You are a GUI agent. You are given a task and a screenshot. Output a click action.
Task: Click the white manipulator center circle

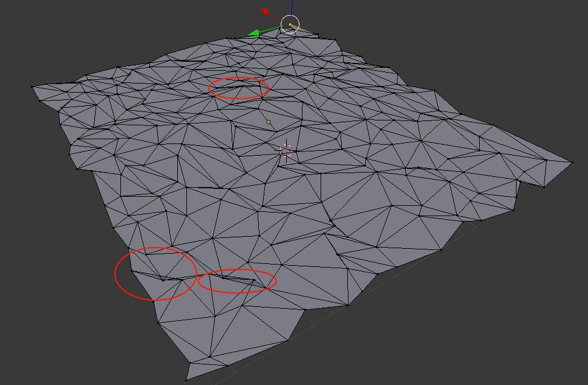point(290,24)
